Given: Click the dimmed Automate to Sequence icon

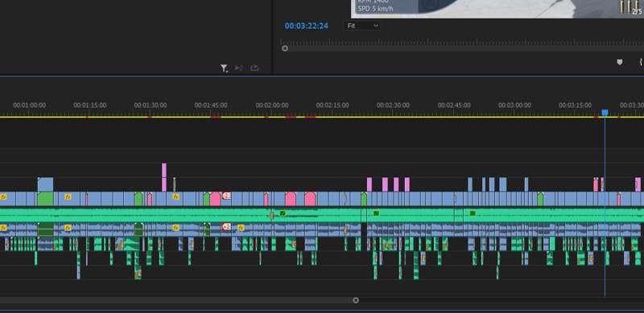Looking at the screenshot, I should [x=238, y=68].
